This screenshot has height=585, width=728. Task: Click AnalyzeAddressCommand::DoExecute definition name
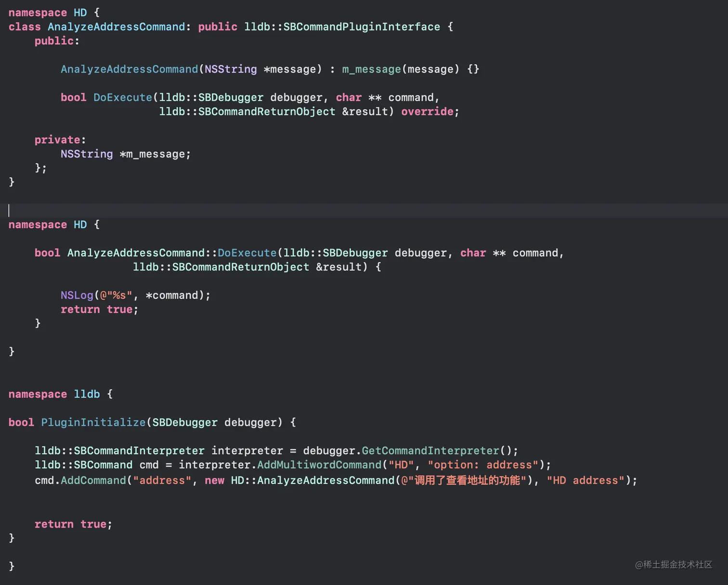(x=172, y=253)
